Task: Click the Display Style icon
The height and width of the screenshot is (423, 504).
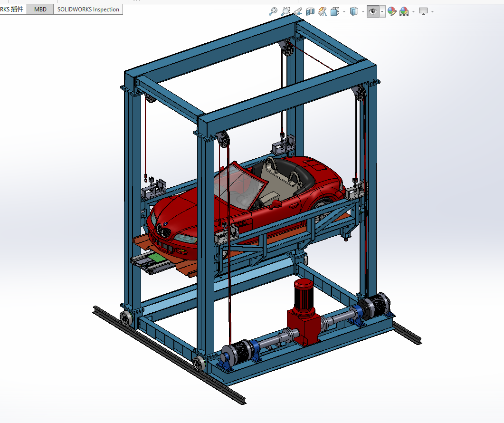Action: click(x=354, y=11)
